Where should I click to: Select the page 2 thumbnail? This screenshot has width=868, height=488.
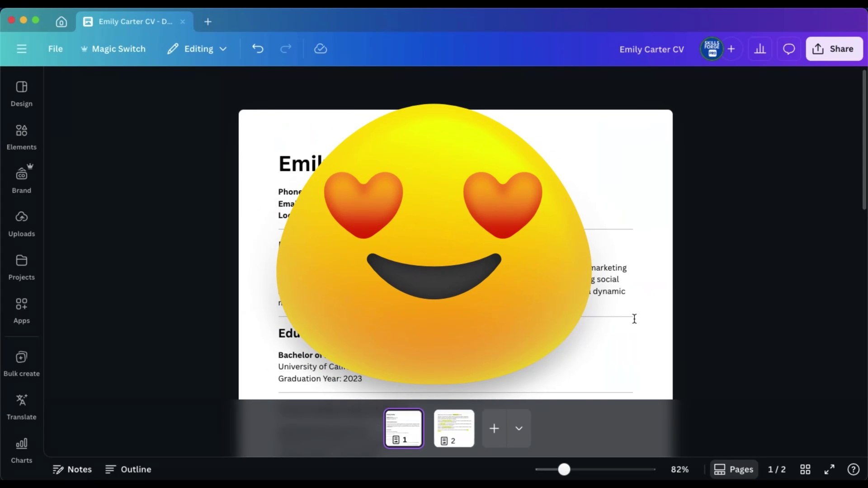click(x=454, y=428)
